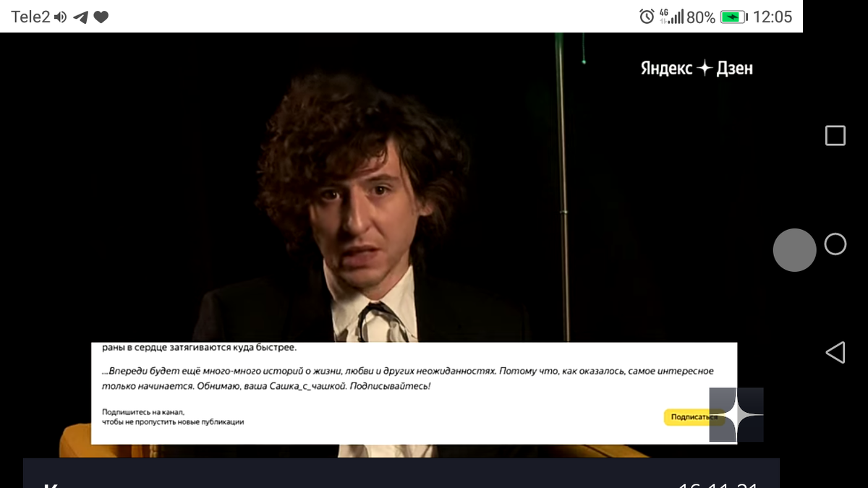Tap the Telegram notification icon in status bar
Image resolution: width=868 pixels, height=488 pixels.
click(81, 17)
